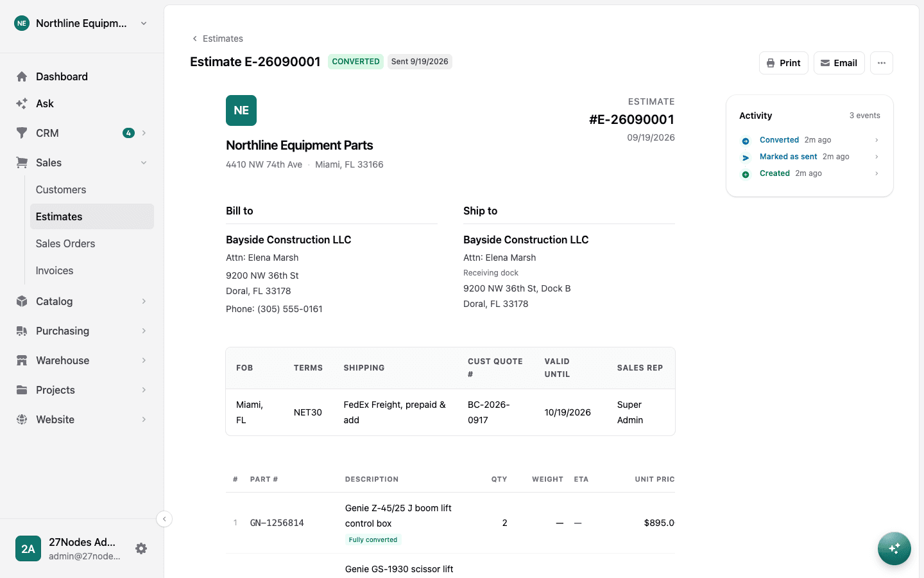Click the Ask sparkle icon
This screenshot has height=578, width=924.
click(x=22, y=103)
